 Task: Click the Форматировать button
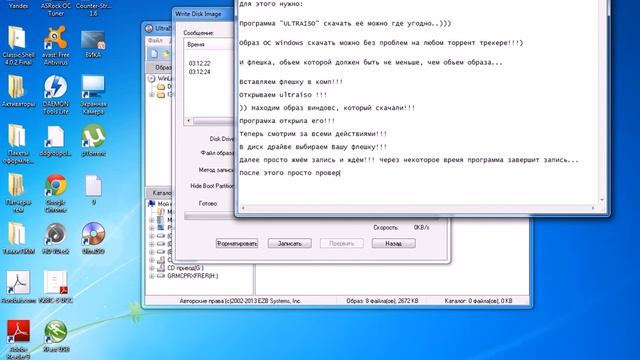[237, 243]
